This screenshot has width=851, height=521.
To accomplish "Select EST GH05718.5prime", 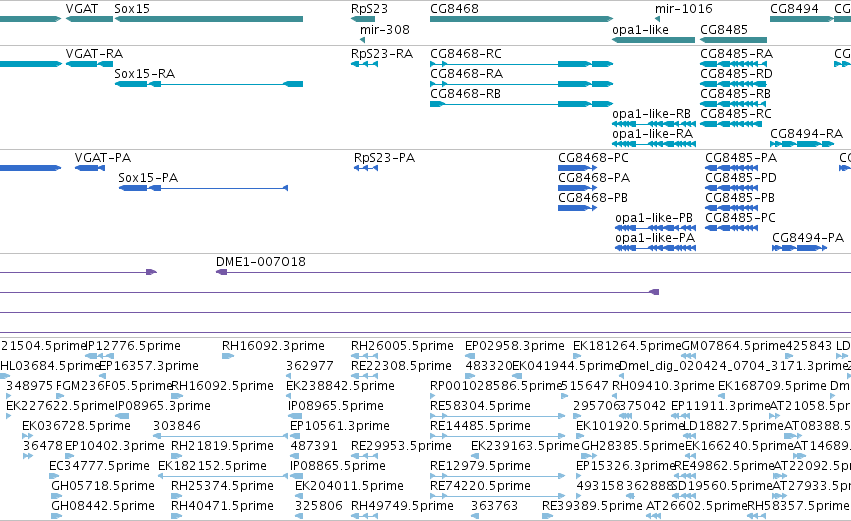I will [103, 486].
